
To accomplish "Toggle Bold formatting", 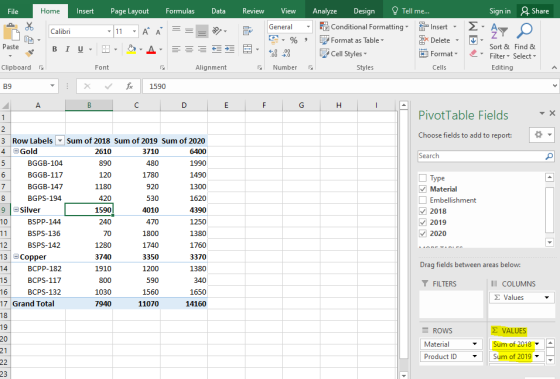I will tap(54, 49).
